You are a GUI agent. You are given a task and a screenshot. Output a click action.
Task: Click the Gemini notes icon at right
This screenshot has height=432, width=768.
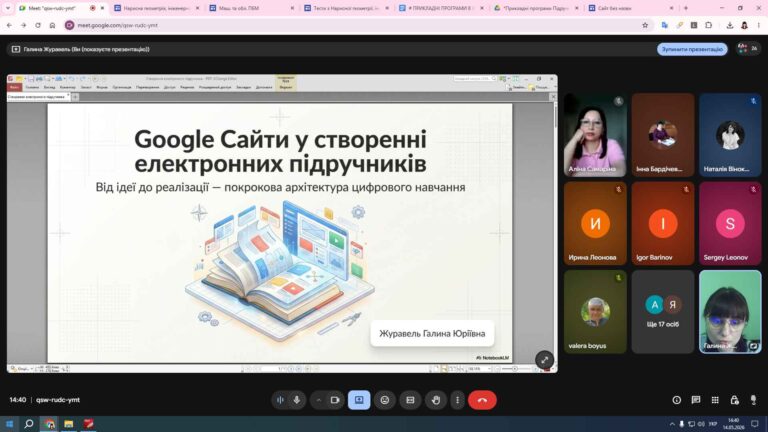[753, 400]
